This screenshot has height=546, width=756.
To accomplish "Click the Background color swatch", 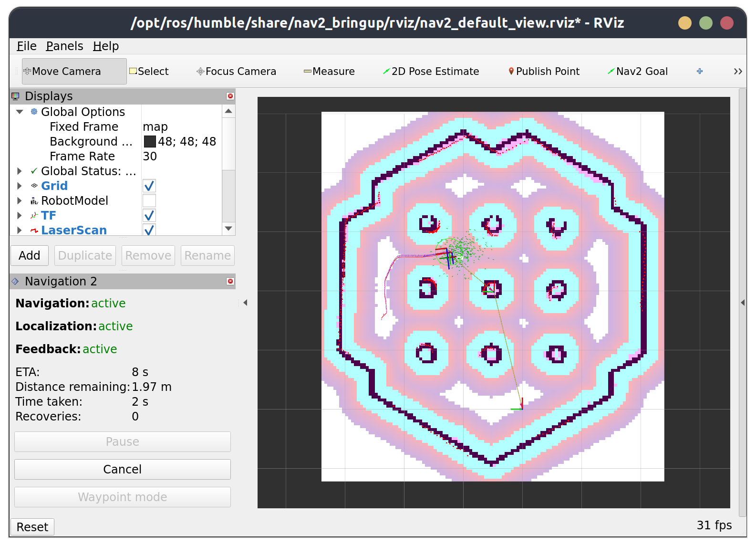I will (x=150, y=142).
